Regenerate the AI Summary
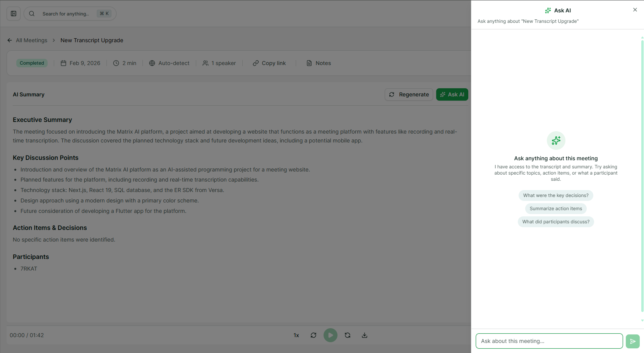644x353 pixels. (409, 94)
